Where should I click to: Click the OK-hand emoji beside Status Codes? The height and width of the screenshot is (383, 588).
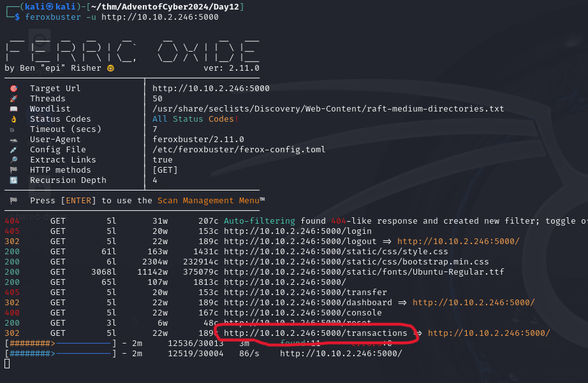tap(14, 119)
